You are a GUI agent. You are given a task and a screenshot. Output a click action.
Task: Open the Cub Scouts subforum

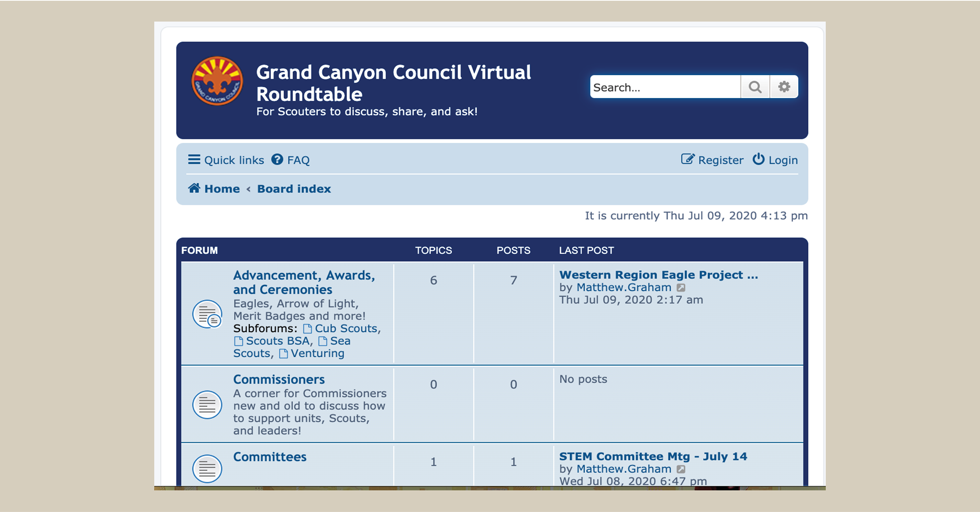pyautogui.click(x=346, y=329)
